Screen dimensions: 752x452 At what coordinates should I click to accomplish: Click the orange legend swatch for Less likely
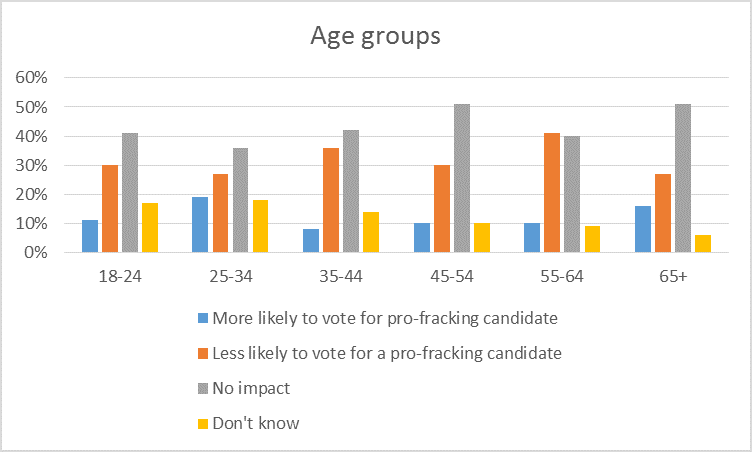[x=203, y=353]
